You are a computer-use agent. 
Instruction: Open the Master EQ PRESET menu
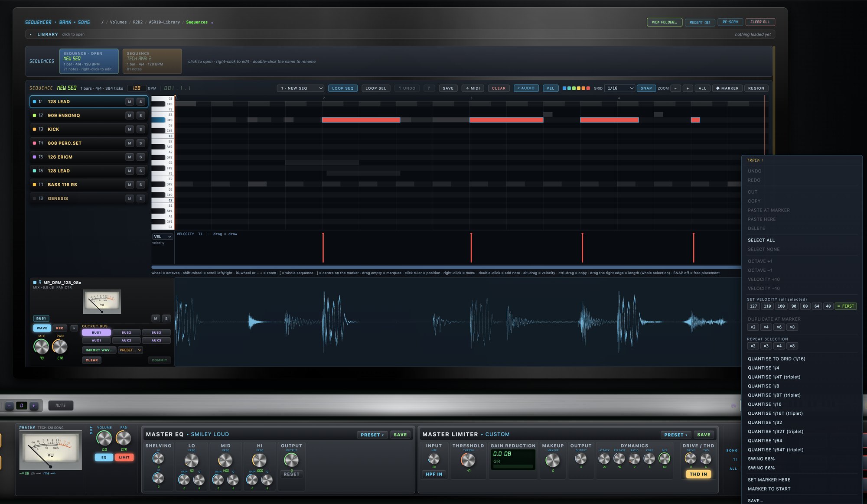click(372, 435)
